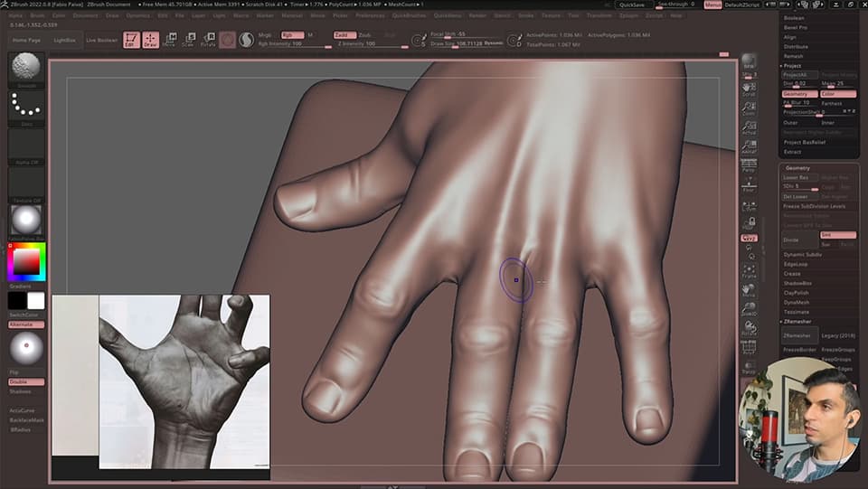Click the Frame icon in right shelf
The width and height of the screenshot is (868, 489).
click(749, 271)
